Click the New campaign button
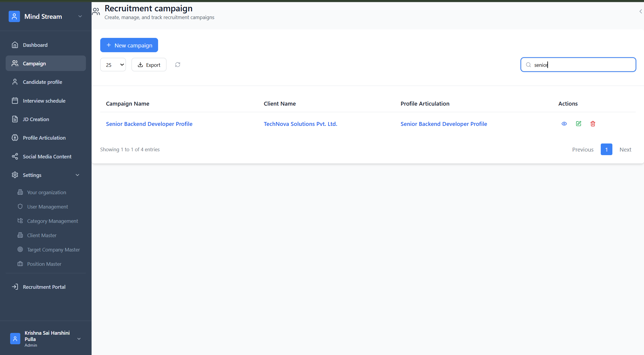This screenshot has width=644, height=355. [x=129, y=45]
